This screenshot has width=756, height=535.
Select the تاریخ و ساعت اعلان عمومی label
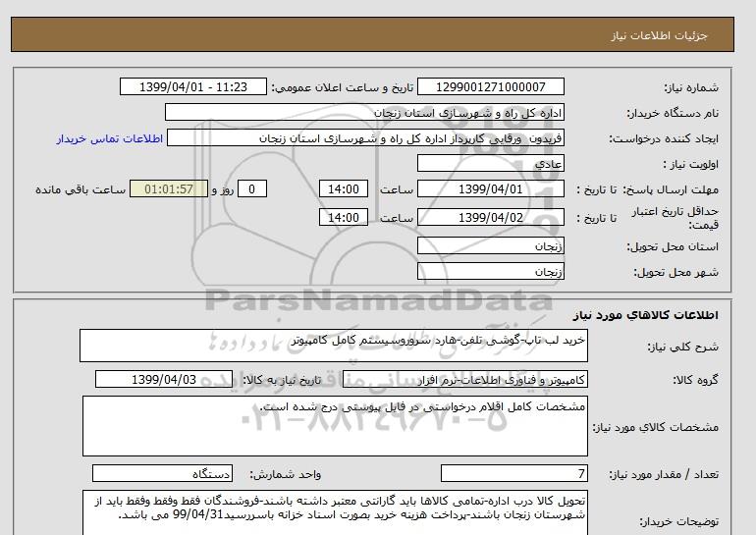click(x=343, y=87)
